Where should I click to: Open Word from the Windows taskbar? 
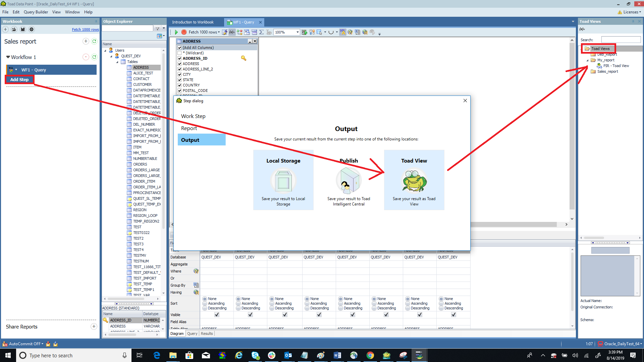(x=337, y=355)
